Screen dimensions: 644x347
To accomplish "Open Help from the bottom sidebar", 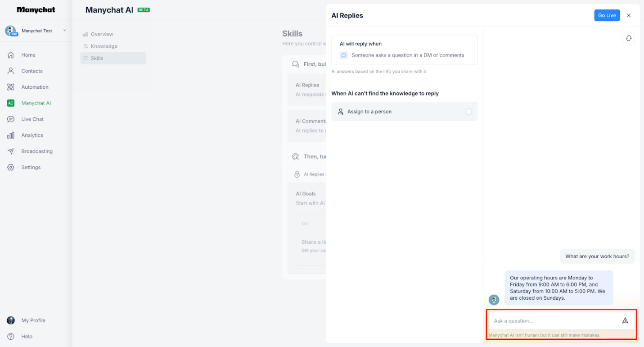I will pyautogui.click(x=27, y=336).
